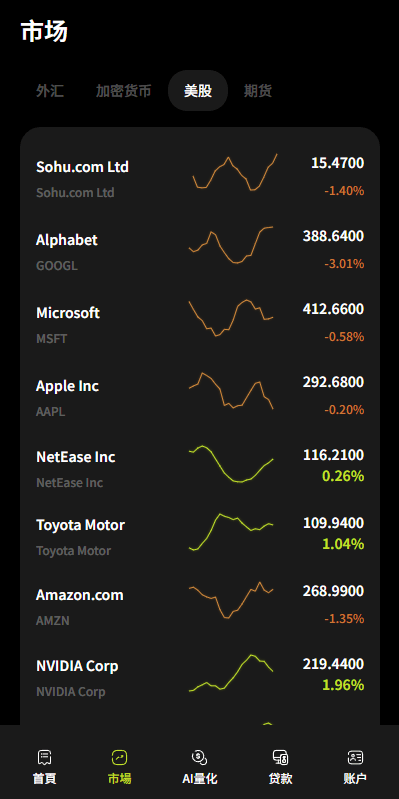
Task: Open Alphabet GOOGL stock details
Action: pyautogui.click(x=200, y=251)
